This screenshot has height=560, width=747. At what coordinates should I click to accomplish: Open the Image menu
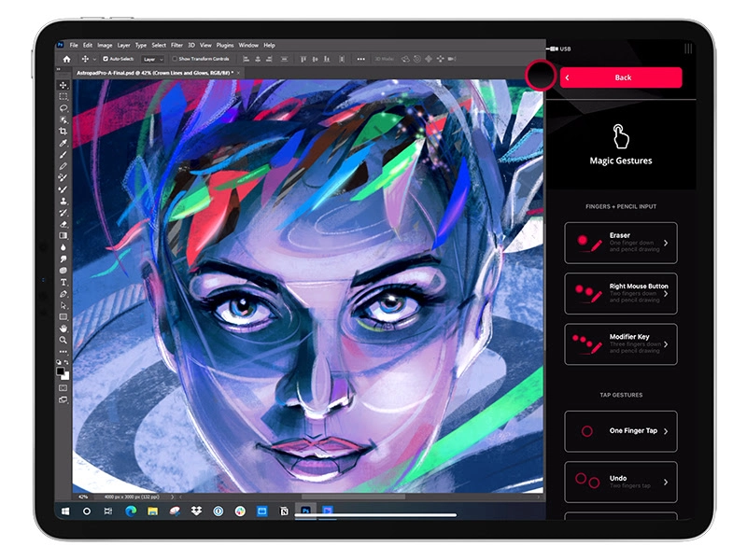point(105,45)
